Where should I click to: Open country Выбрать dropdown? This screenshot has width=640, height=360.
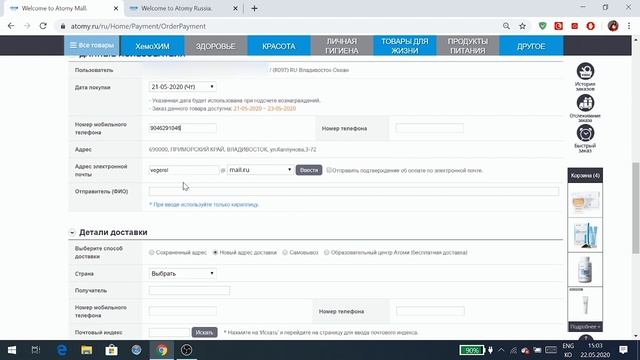click(x=182, y=273)
